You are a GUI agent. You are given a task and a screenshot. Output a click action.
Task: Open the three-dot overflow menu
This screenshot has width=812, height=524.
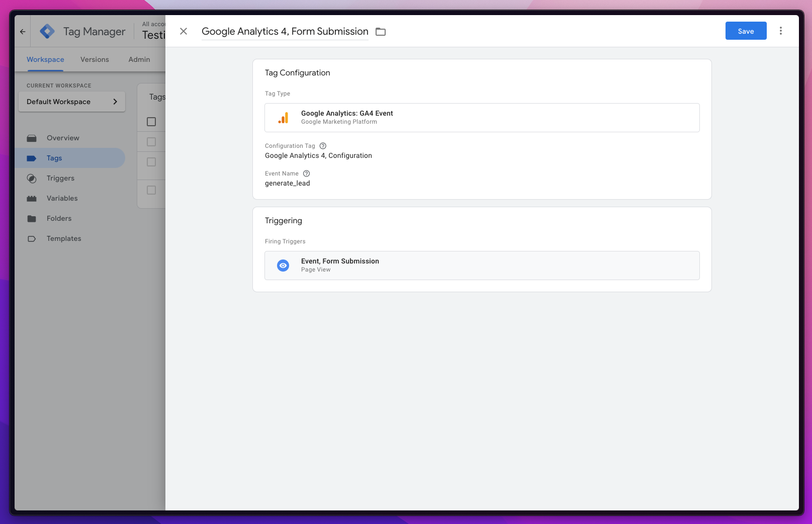(780, 31)
